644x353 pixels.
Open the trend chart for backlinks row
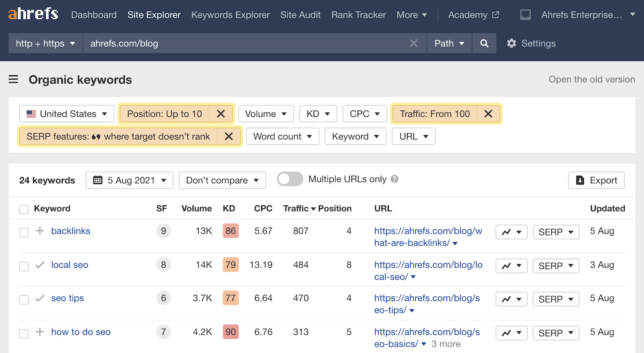pyautogui.click(x=511, y=232)
